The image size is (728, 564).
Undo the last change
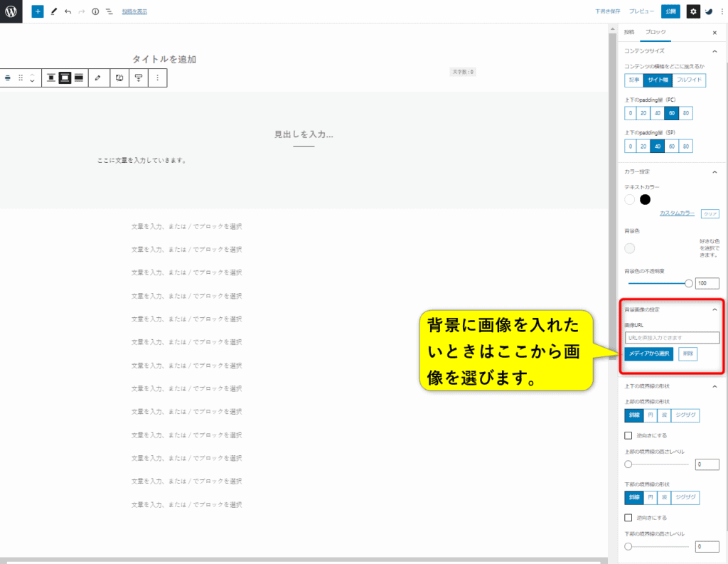coord(68,11)
